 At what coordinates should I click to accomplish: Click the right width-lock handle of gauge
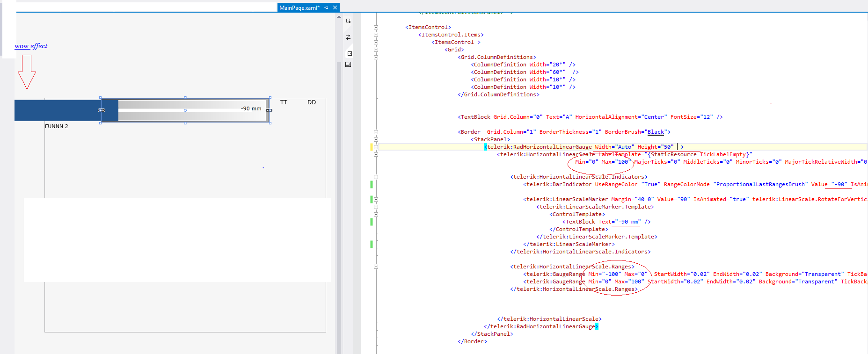[x=269, y=110]
